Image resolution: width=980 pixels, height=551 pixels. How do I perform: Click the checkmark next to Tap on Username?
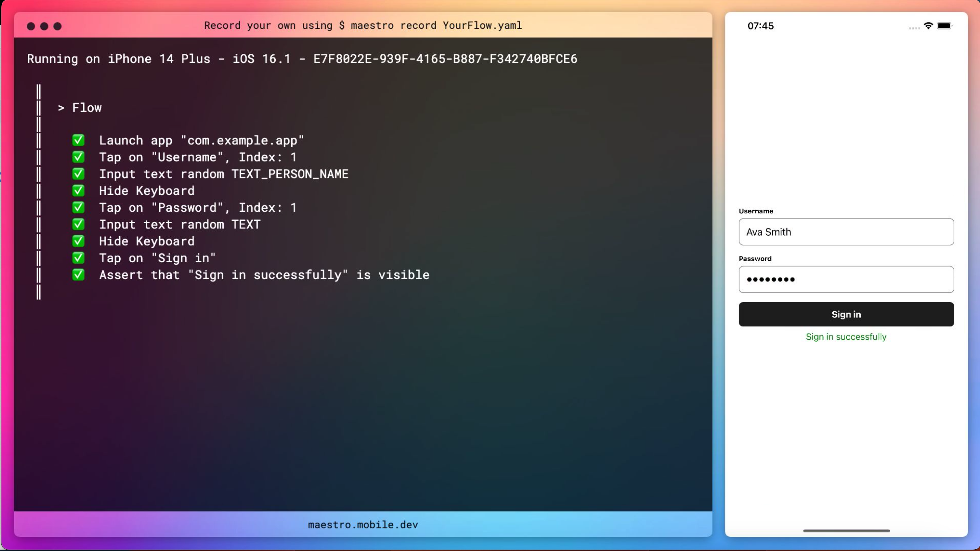pos(78,157)
